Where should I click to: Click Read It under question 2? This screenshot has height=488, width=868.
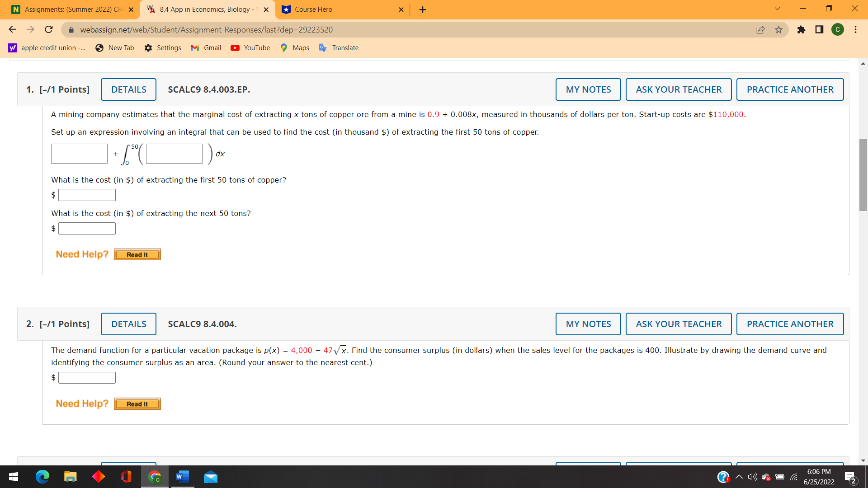click(137, 404)
